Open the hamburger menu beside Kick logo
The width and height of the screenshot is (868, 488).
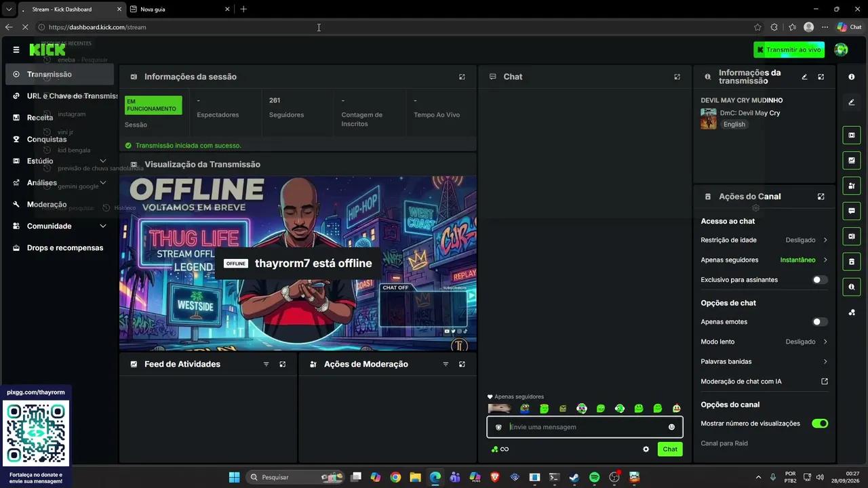(16, 49)
